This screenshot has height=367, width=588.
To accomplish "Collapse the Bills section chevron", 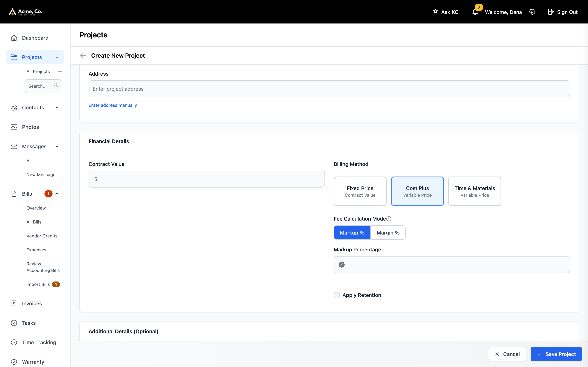I will pyautogui.click(x=57, y=194).
